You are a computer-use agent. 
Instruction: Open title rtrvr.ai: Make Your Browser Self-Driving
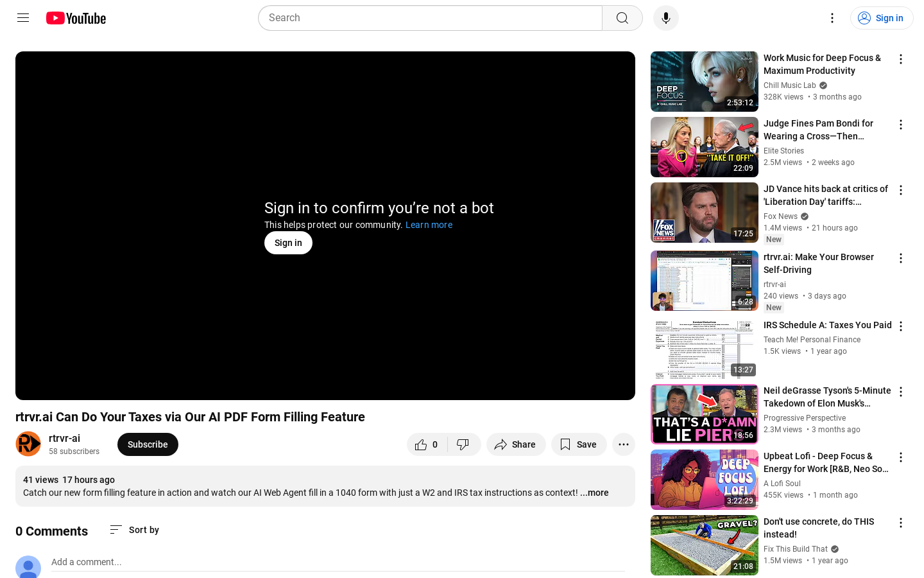(x=819, y=263)
